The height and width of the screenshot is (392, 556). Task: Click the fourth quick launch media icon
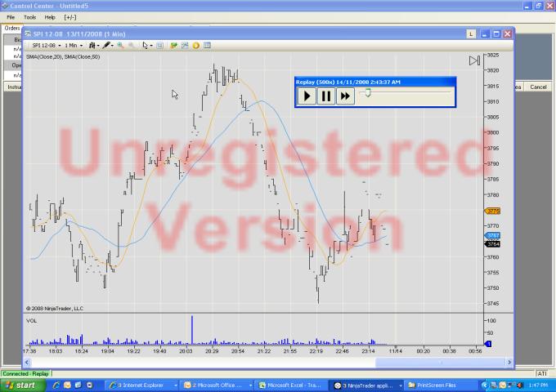click(x=89, y=385)
